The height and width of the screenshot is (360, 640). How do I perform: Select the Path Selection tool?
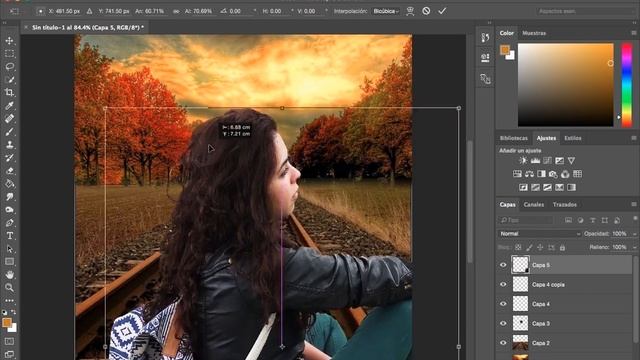pos(9,249)
